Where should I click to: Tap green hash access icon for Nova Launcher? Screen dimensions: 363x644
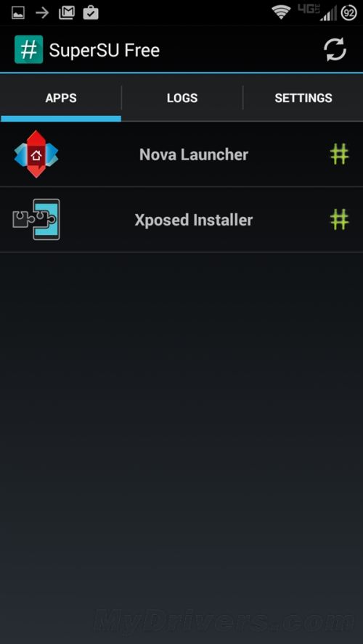click(x=339, y=154)
